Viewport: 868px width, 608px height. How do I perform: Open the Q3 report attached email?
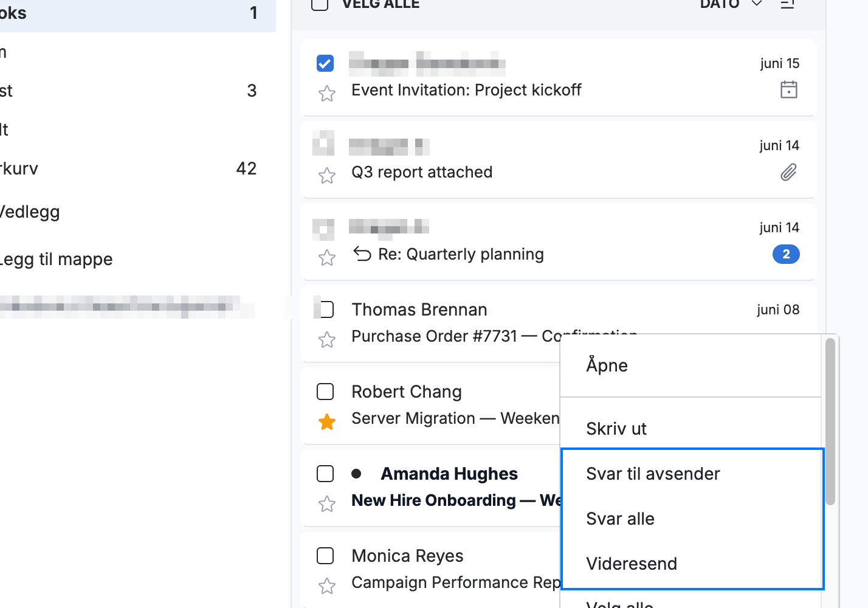tap(558, 159)
